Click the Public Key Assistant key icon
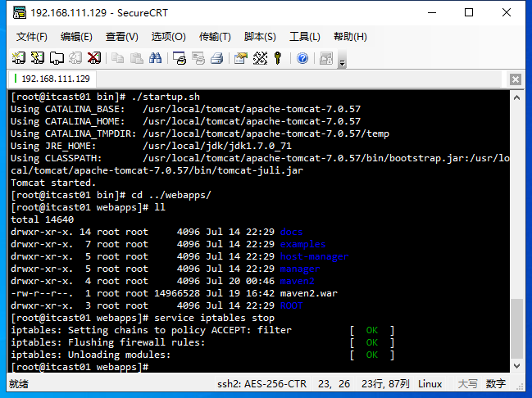532x398 pixels. click(278, 58)
